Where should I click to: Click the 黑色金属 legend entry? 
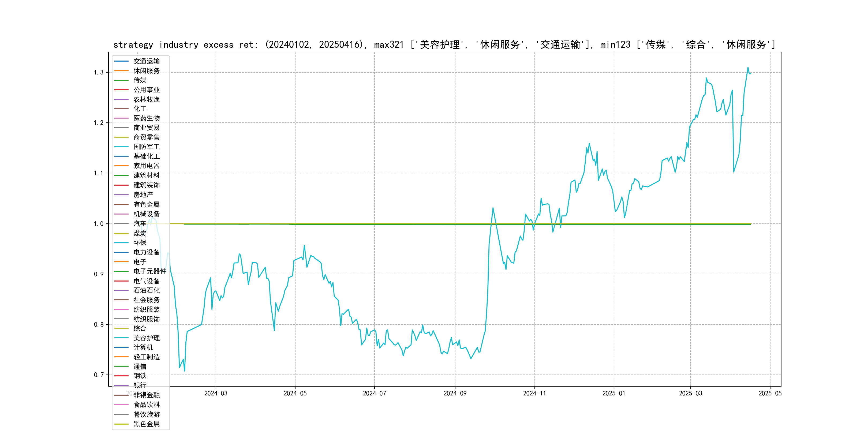[146, 424]
